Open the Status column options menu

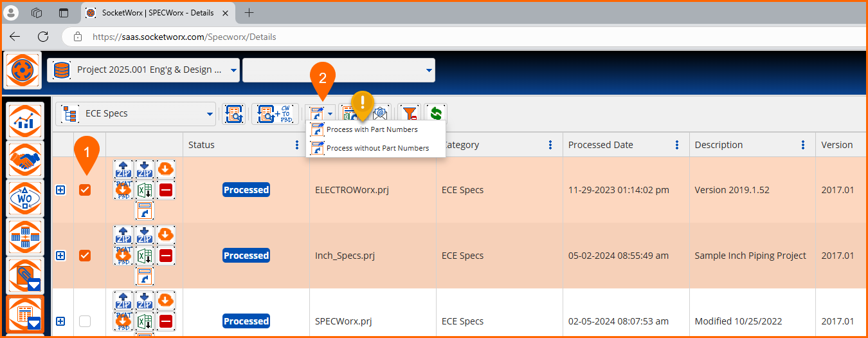click(x=296, y=145)
